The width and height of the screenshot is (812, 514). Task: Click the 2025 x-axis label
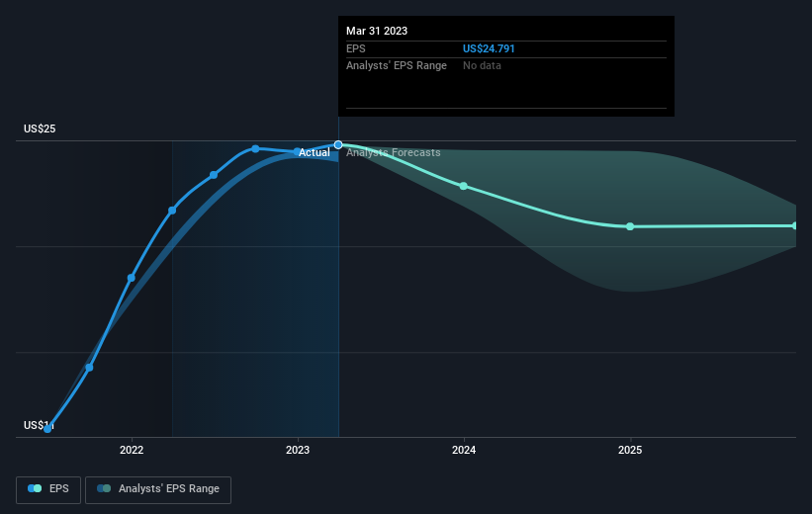tap(630, 450)
